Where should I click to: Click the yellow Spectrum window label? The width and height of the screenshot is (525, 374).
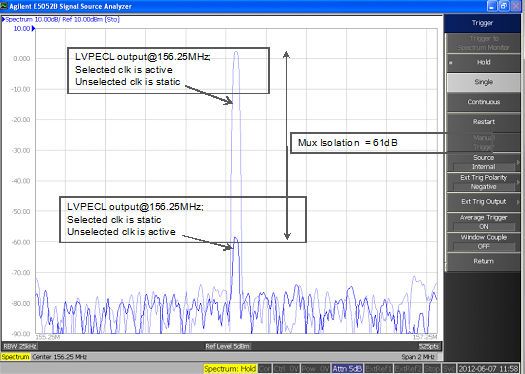point(15,357)
